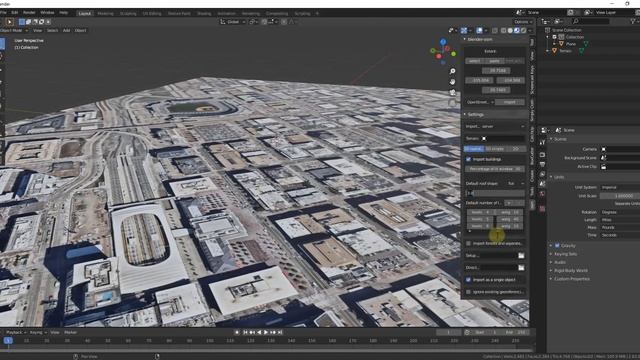This screenshot has width=640, height=360.
Task: Open the viewport Add menu
Action: [x=67, y=30]
